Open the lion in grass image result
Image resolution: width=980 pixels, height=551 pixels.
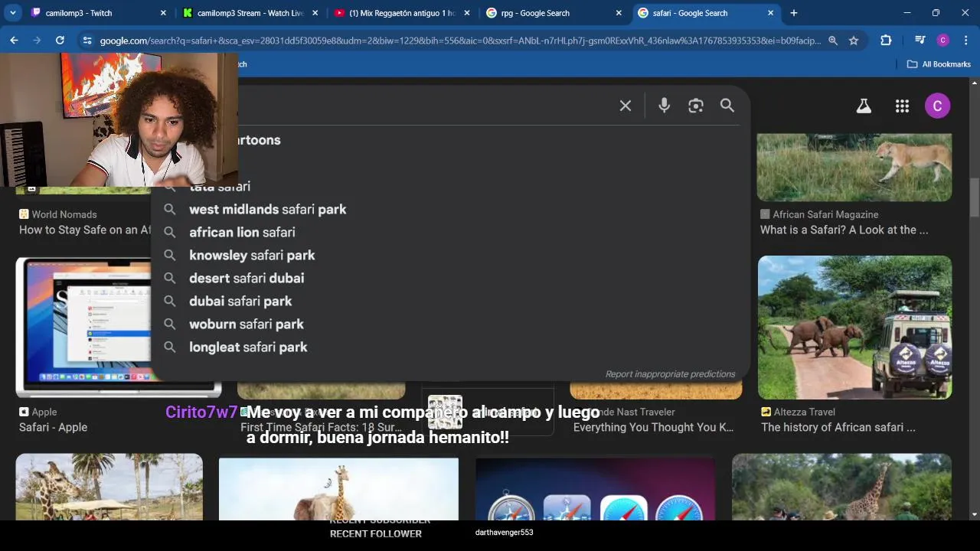pos(854,168)
